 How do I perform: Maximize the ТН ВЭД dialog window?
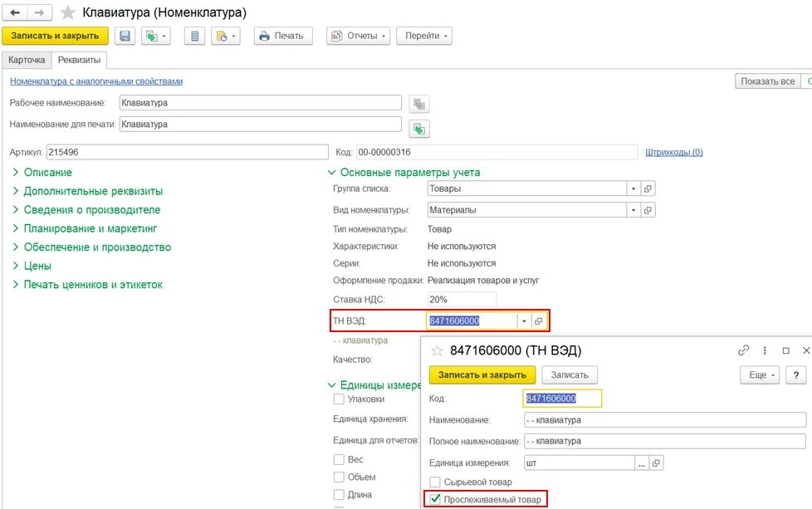point(785,350)
